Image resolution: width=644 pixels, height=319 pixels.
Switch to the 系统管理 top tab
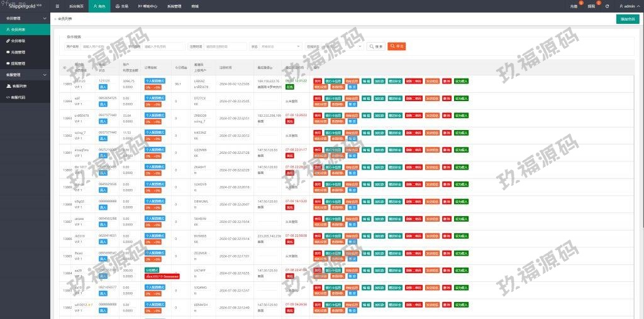click(x=174, y=6)
